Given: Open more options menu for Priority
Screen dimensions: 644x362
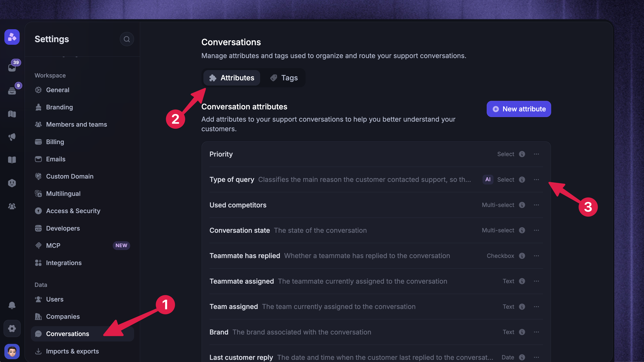Looking at the screenshot, I should (x=537, y=154).
